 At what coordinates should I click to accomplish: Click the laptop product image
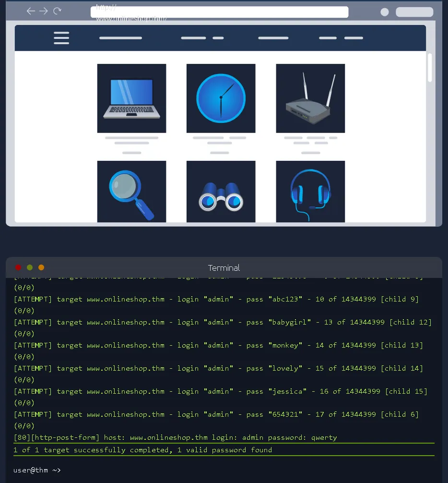(131, 98)
